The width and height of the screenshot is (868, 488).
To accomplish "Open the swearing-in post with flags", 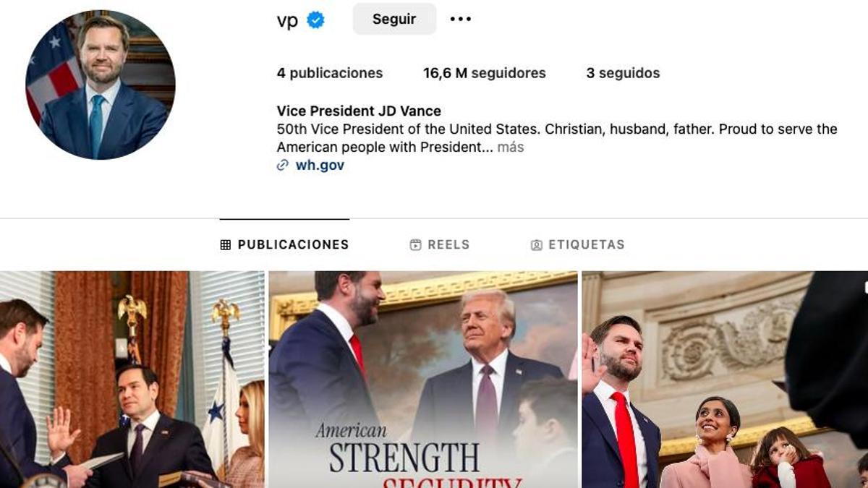I will (132, 380).
